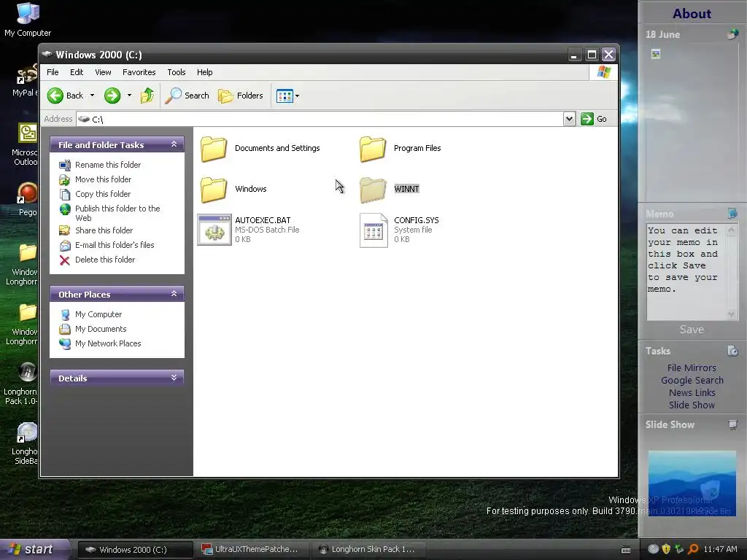Save the sidebar memo
This screenshot has height=560, width=747.
tap(692, 330)
